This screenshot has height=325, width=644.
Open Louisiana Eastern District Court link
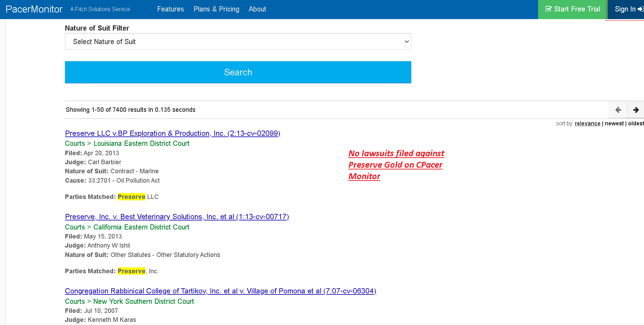[141, 143]
